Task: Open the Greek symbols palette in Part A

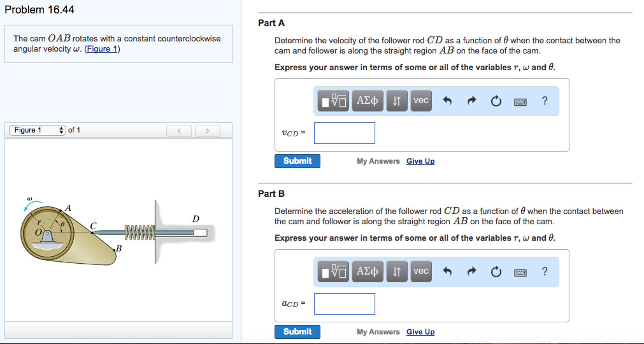Action: pos(367,101)
